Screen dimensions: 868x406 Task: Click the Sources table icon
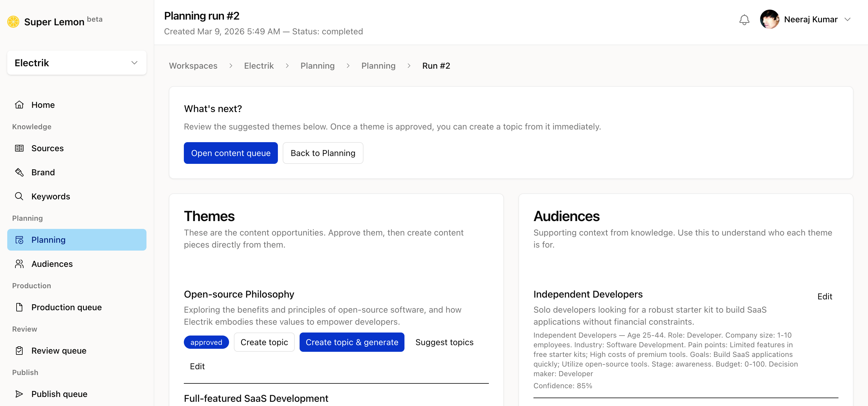tap(19, 148)
